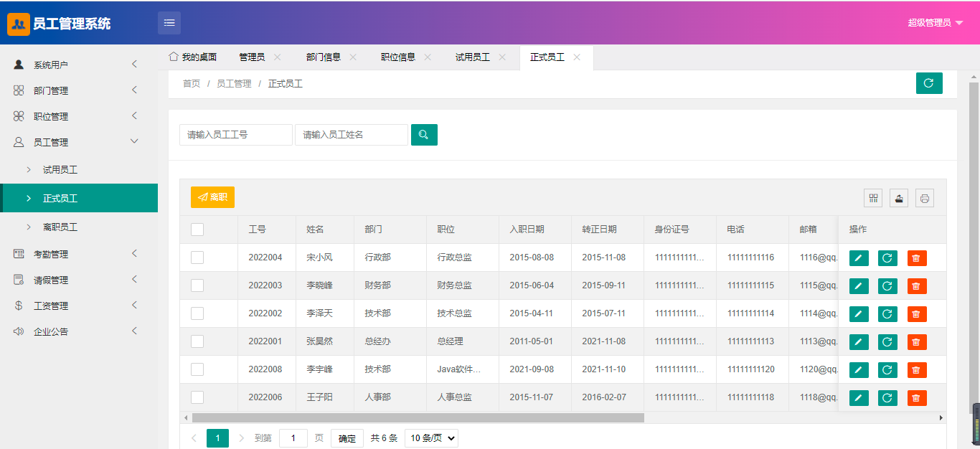
Task: Open the column filter grid icon
Action: click(874, 199)
